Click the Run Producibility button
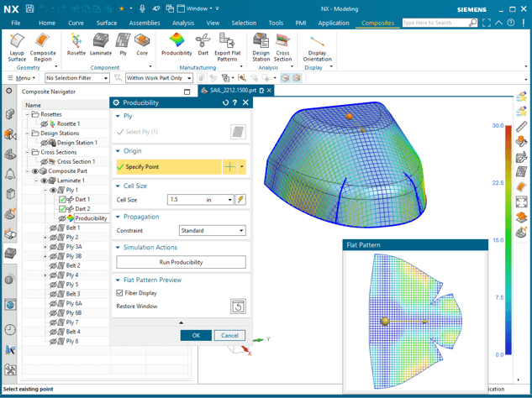The width and height of the screenshot is (532, 398). [181, 262]
